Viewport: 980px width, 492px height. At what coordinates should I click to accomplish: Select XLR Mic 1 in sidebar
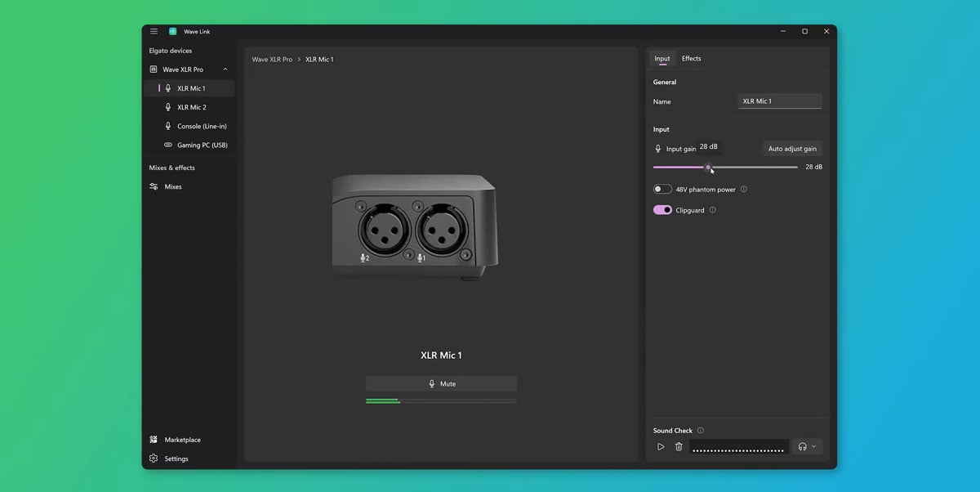[x=189, y=88]
